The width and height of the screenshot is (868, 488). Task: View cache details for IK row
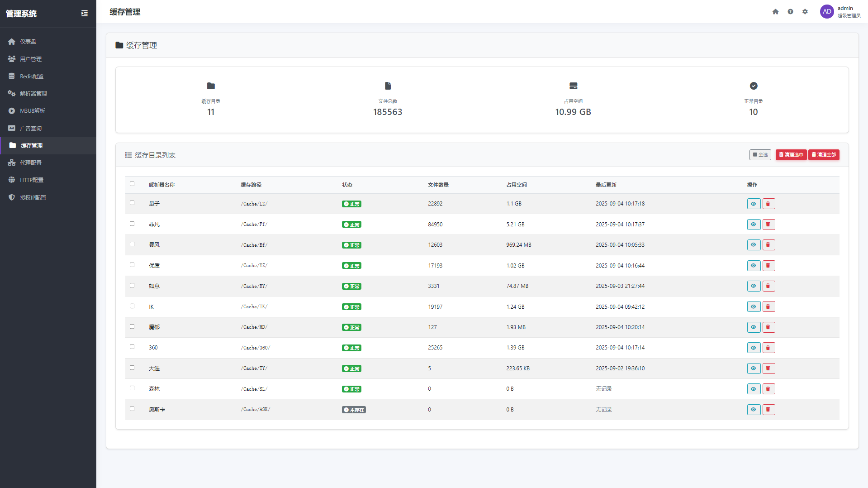pyautogui.click(x=754, y=307)
